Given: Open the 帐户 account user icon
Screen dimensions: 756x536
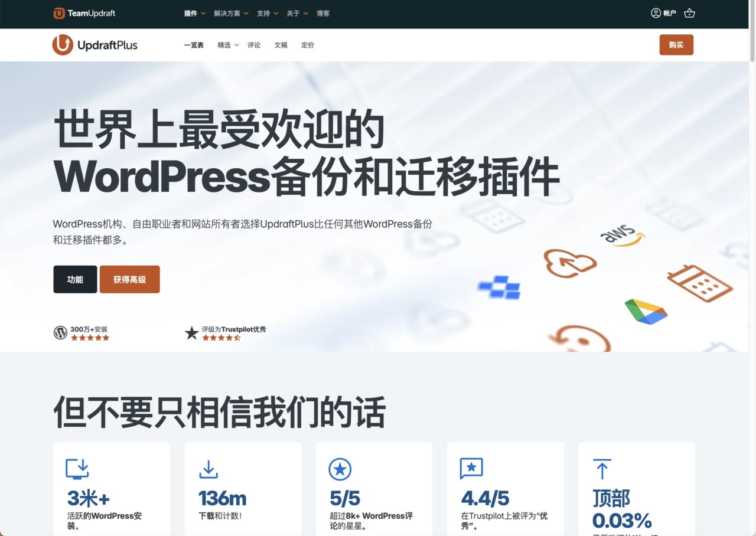Looking at the screenshot, I should click(656, 13).
